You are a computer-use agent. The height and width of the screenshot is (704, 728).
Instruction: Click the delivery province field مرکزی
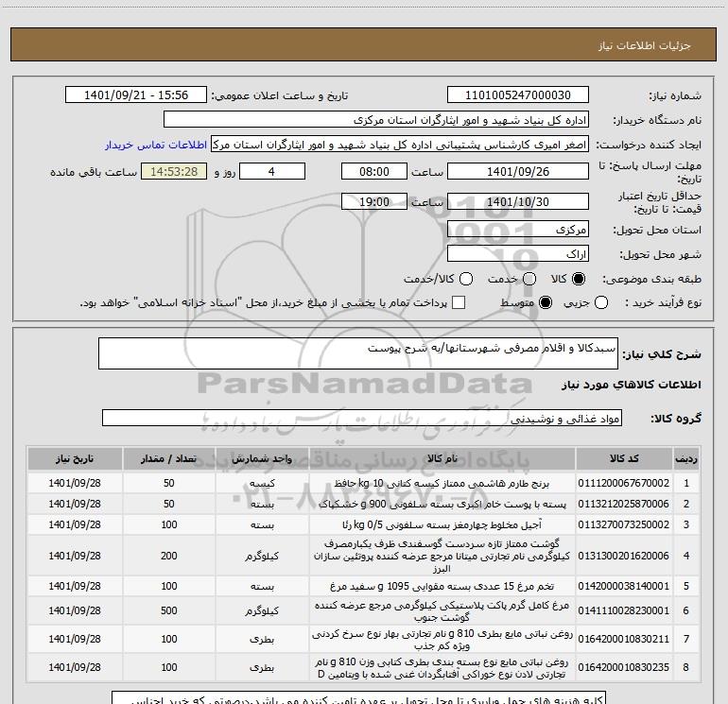click(x=518, y=230)
